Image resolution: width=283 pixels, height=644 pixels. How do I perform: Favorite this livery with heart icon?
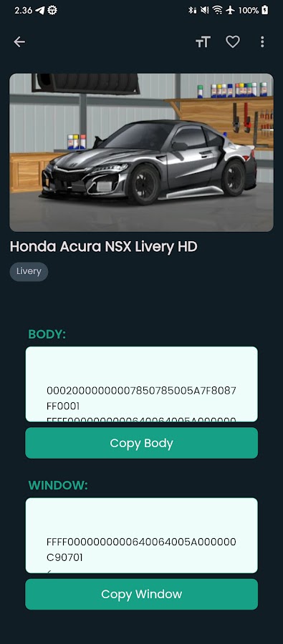[x=233, y=42]
